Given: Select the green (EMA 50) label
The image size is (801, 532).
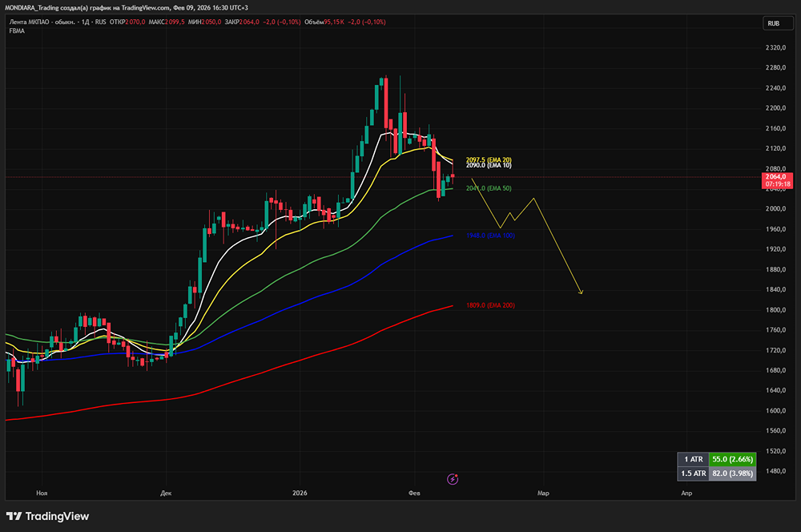Looking at the screenshot, I should coord(489,188).
